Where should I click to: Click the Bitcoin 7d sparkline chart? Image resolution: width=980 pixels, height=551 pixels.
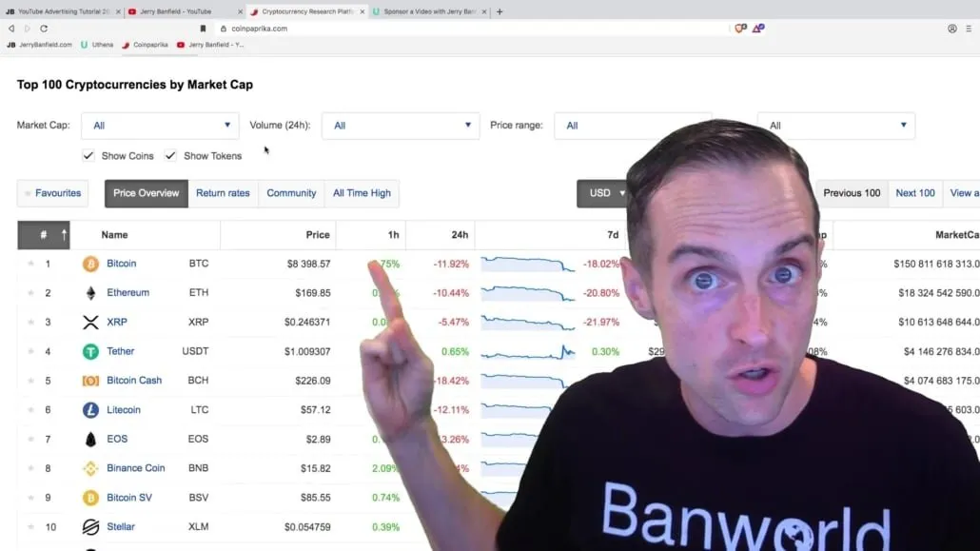coord(528,264)
